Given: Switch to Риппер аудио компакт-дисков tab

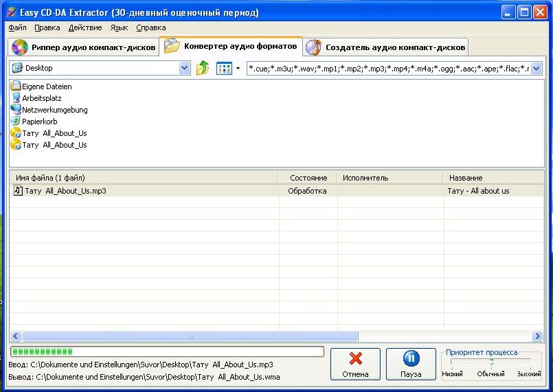Looking at the screenshot, I should pyautogui.click(x=84, y=47).
